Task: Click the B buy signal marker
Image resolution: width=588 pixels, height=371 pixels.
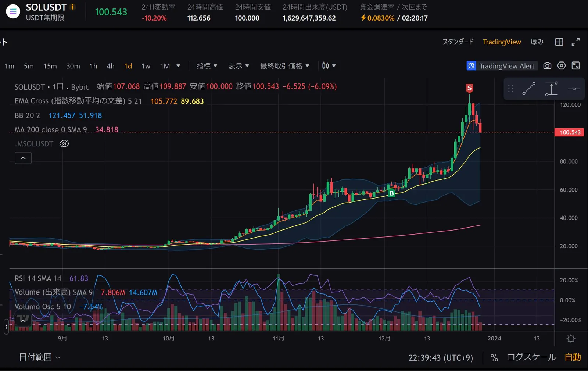Action: tap(392, 193)
